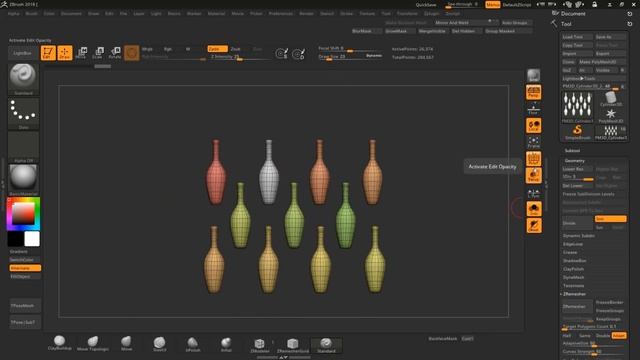The image size is (640, 360).
Task: Toggle the Ghost transparency button
Action: click(533, 226)
